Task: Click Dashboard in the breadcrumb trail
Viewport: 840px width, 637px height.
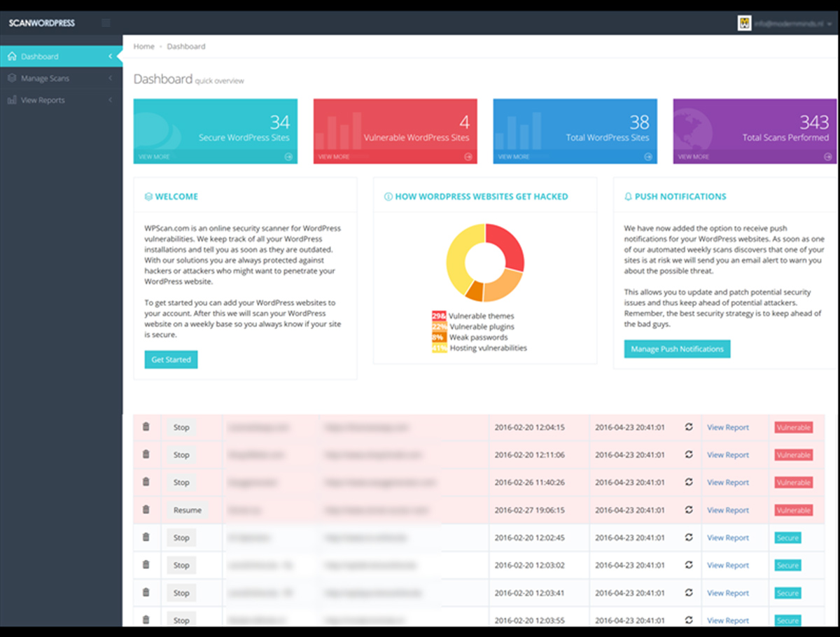Action: 186,46
